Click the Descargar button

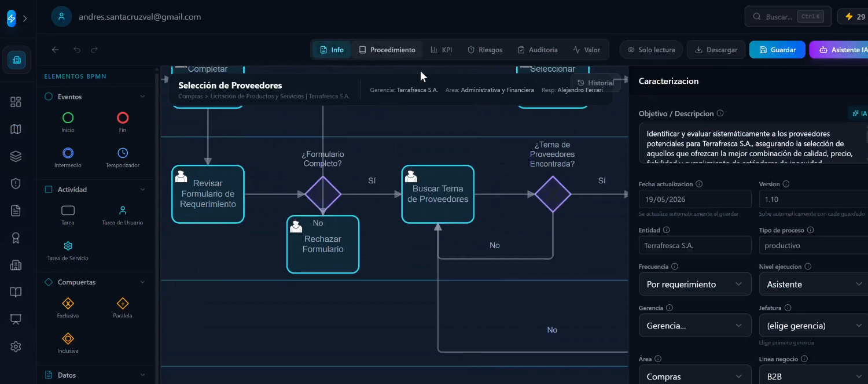coord(716,50)
